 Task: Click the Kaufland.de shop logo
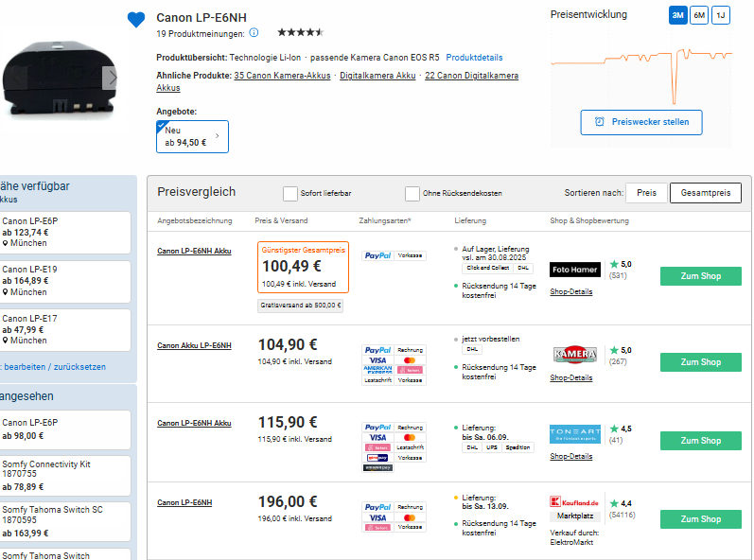[574, 501]
